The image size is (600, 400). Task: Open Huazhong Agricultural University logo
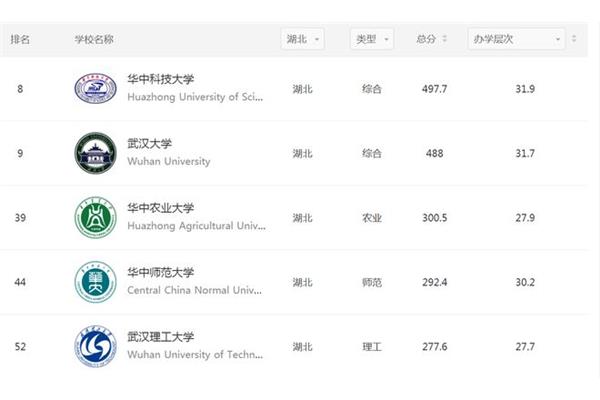[x=95, y=217]
